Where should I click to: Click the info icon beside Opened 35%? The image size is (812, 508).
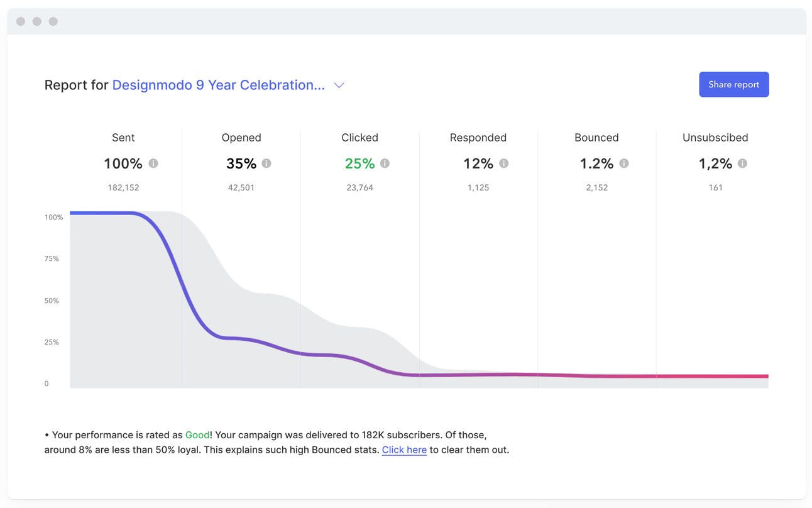click(266, 163)
